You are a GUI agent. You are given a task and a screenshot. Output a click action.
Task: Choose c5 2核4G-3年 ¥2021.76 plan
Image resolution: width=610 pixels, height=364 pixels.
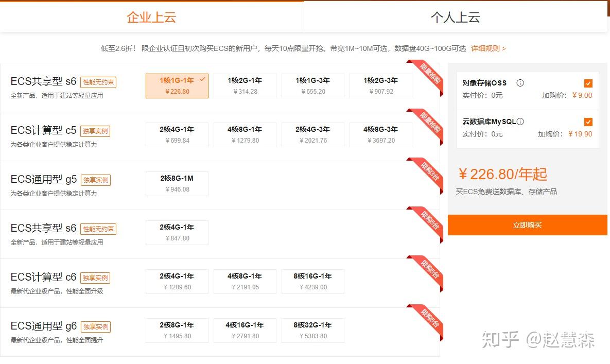pos(313,135)
